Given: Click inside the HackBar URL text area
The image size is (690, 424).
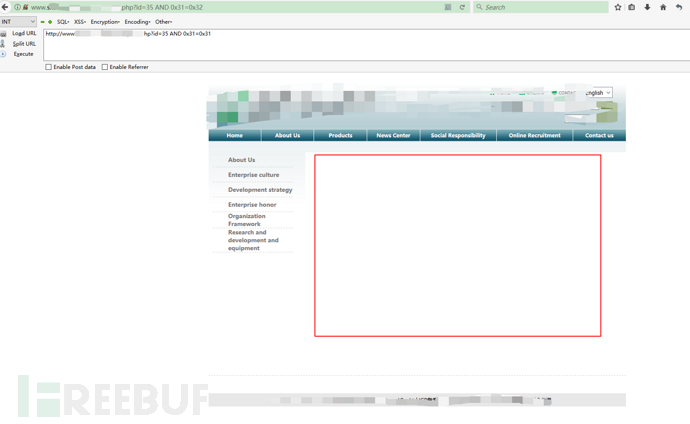Looking at the screenshot, I should 366,45.
